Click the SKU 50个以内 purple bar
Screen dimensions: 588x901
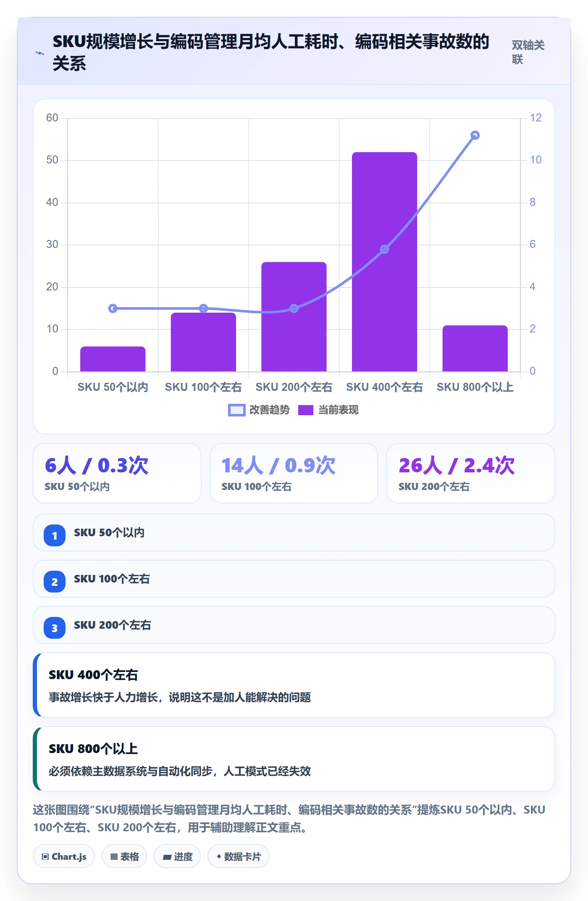click(x=113, y=359)
